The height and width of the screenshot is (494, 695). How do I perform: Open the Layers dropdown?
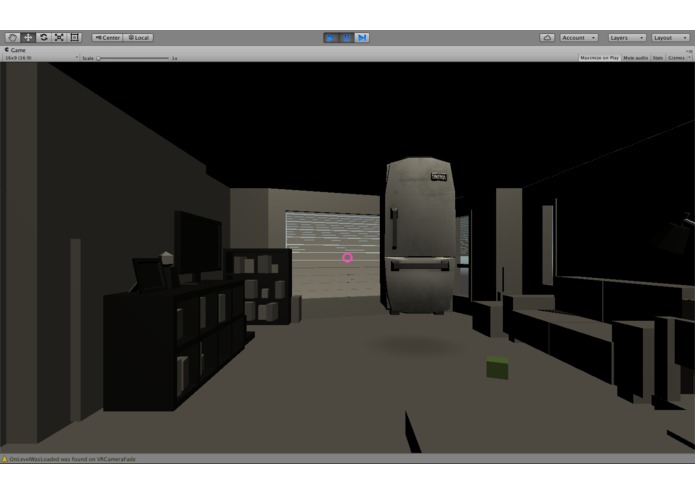[x=627, y=38]
